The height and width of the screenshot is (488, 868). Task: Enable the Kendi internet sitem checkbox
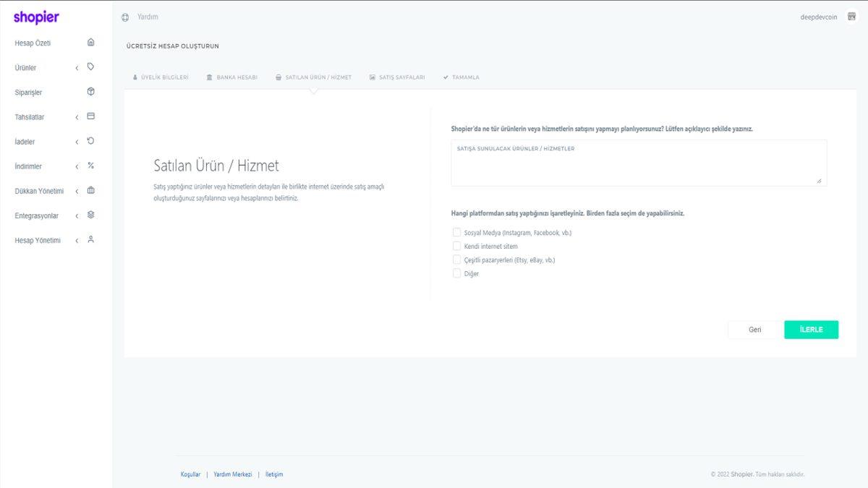[456, 246]
